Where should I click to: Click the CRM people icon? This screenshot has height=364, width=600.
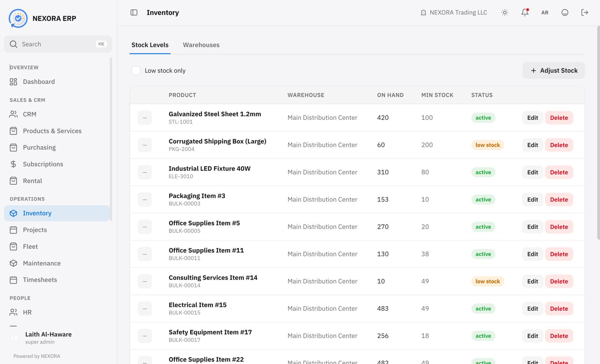[13, 114]
